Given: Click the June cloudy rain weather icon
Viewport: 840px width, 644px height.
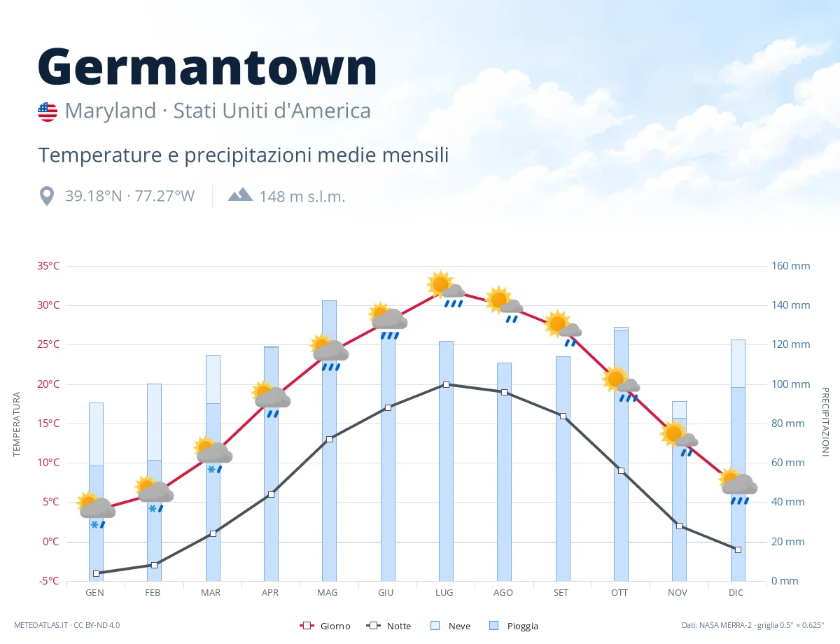Looking at the screenshot, I should [x=388, y=321].
